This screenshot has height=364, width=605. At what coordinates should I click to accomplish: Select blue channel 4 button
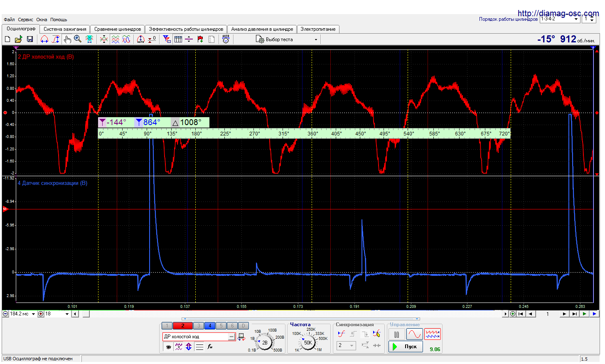[210, 326]
